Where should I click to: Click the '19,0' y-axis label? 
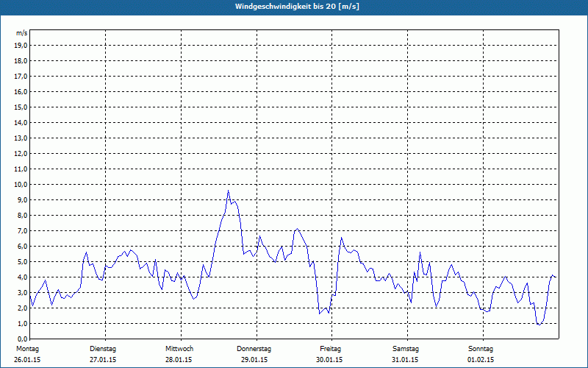pyautogui.click(x=21, y=46)
